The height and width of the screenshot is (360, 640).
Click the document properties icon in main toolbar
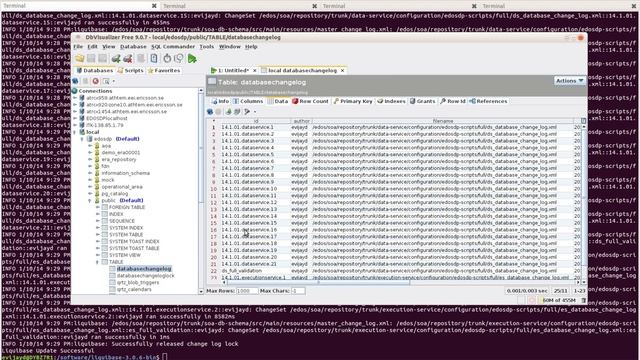pyautogui.click(x=154, y=59)
